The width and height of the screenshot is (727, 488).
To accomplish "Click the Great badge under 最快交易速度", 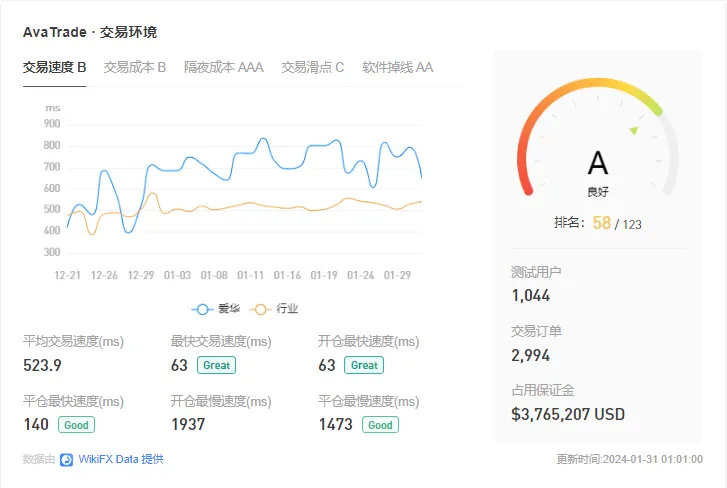I will click(217, 365).
